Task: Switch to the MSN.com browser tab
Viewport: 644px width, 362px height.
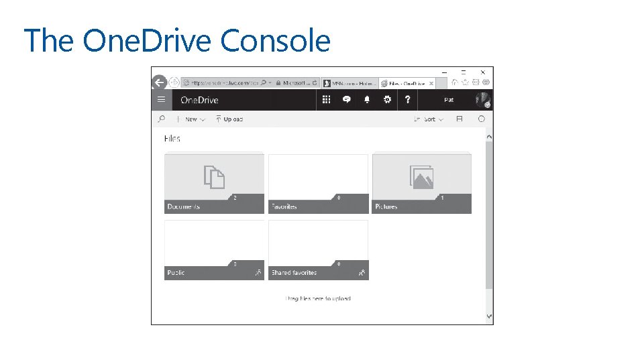Action: pos(350,83)
